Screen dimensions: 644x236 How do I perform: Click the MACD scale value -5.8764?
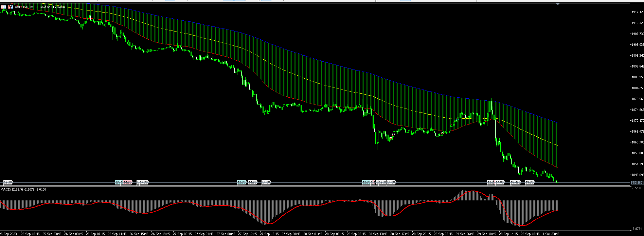(x=637, y=229)
